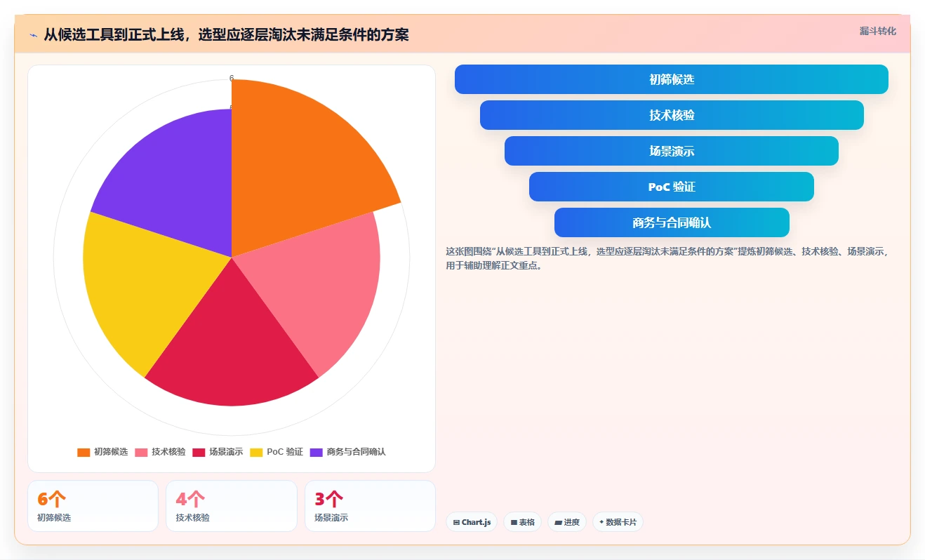Click the icon in the 进度 chip
Screen dimensions: 925x560
click(x=558, y=523)
